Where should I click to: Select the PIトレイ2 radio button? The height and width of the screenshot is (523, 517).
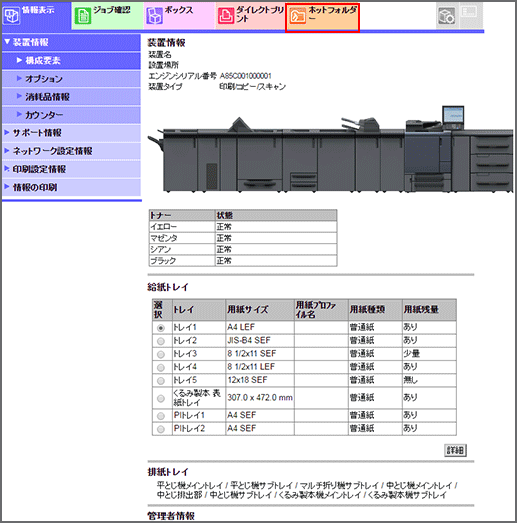(x=161, y=429)
